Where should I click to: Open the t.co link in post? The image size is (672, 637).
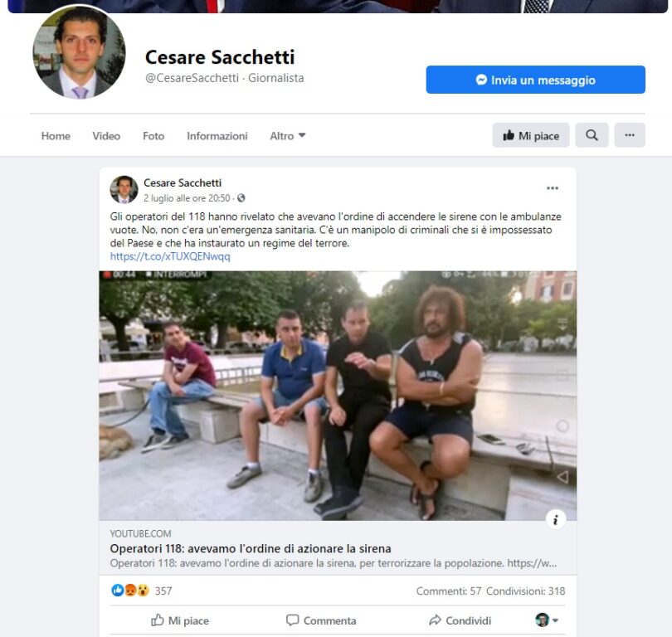[170, 256]
